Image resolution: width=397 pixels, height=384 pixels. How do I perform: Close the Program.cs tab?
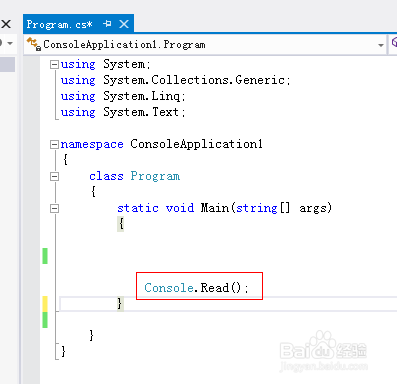pos(124,24)
